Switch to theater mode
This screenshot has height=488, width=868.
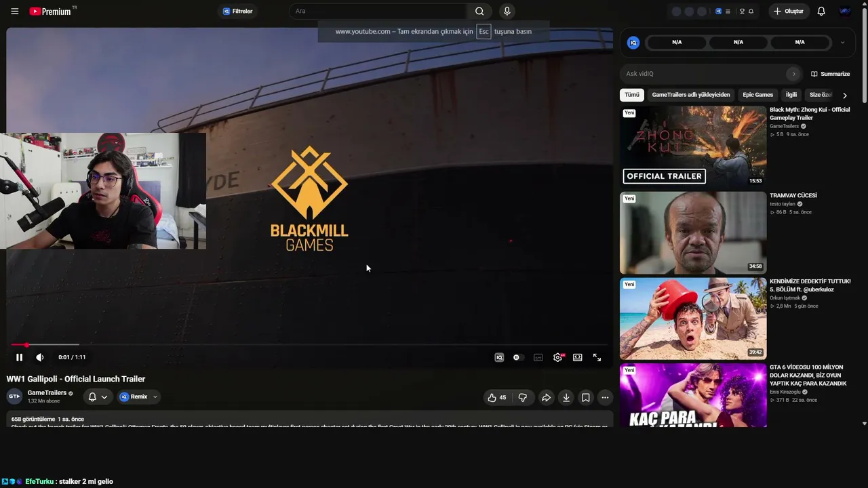coord(578,357)
